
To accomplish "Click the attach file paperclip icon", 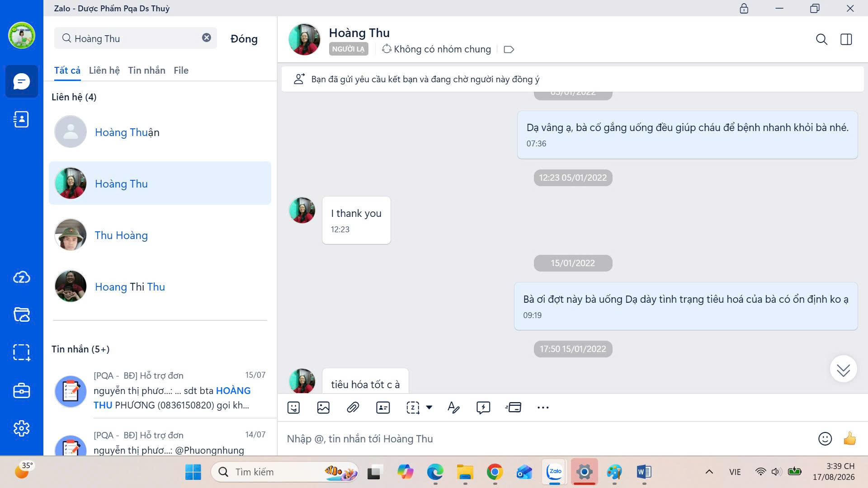I will click(353, 408).
